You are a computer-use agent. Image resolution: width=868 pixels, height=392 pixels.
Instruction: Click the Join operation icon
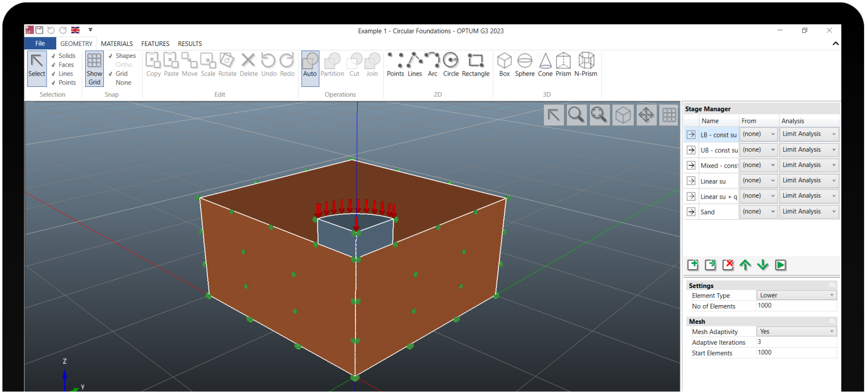pos(372,65)
